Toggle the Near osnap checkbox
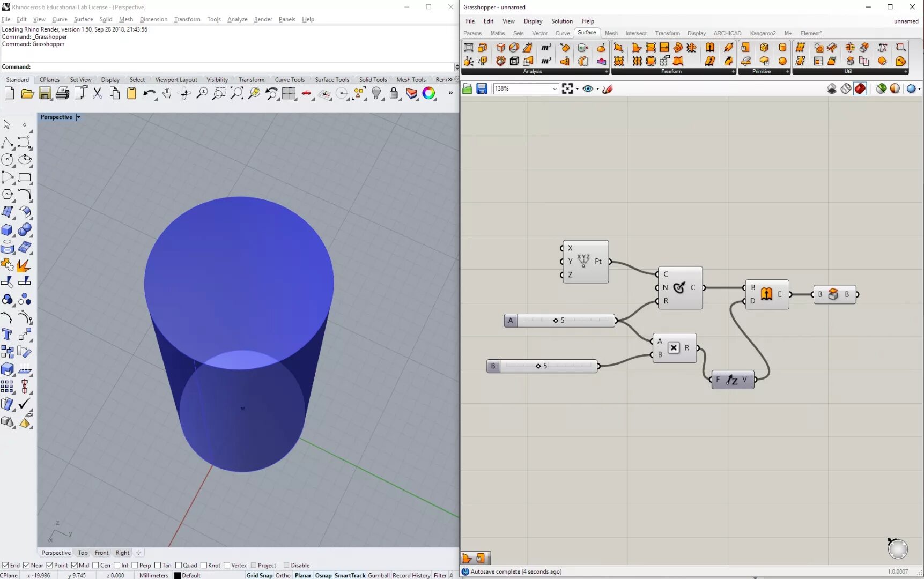 coord(27,565)
